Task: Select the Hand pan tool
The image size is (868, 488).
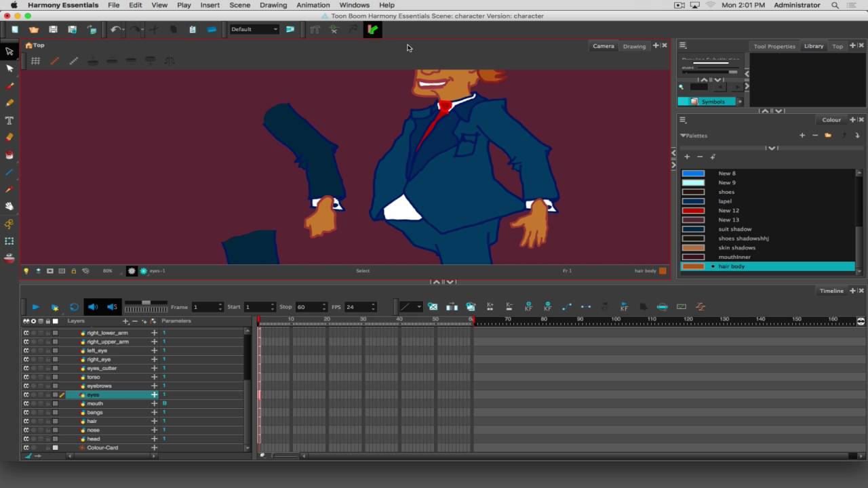Action: [9, 207]
